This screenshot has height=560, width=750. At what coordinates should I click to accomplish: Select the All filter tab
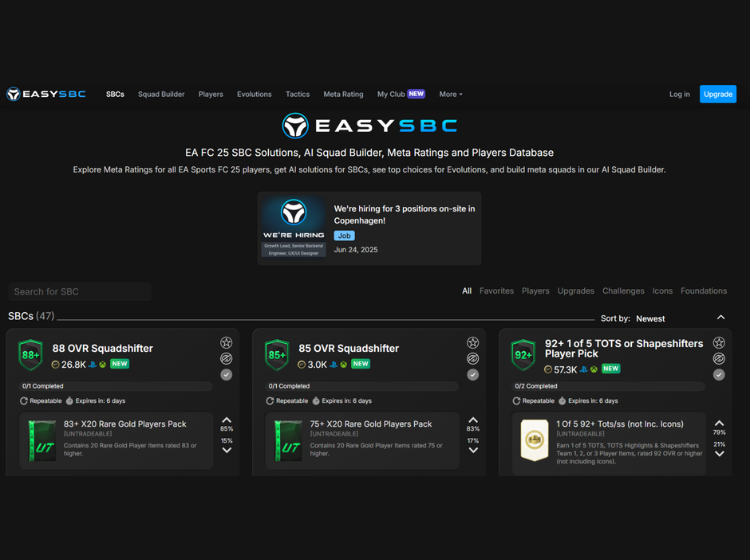click(466, 291)
